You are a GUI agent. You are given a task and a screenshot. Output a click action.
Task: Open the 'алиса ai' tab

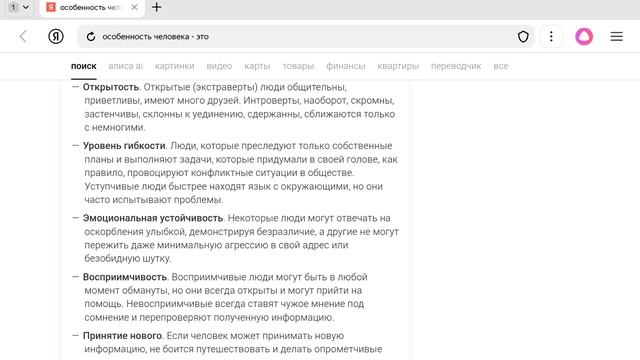pyautogui.click(x=126, y=66)
